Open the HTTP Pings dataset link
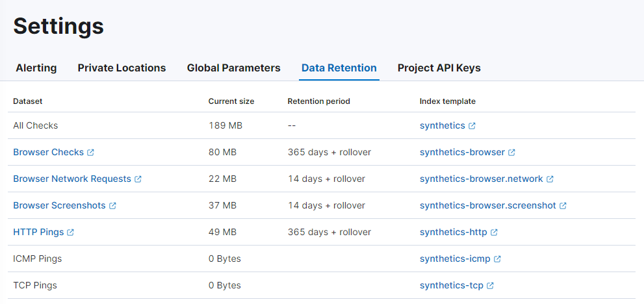The width and height of the screenshot is (644, 304). [38, 232]
